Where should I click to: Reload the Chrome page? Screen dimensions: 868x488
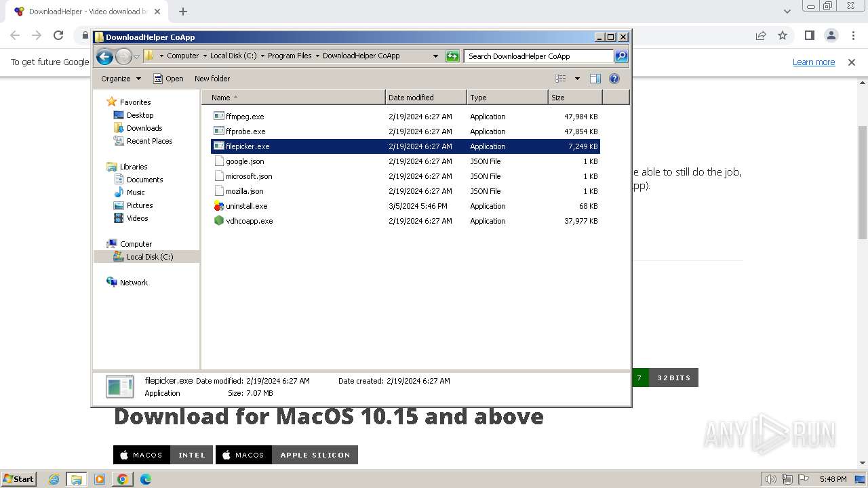click(x=58, y=35)
